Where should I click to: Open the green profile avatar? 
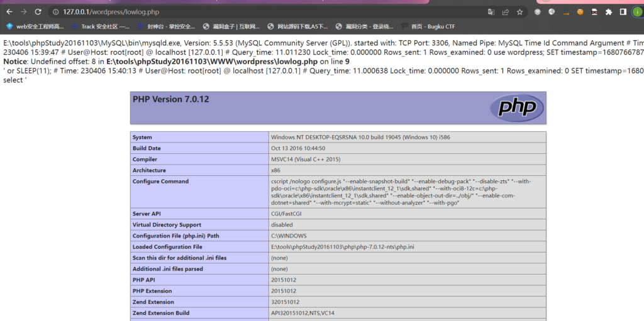(x=636, y=12)
